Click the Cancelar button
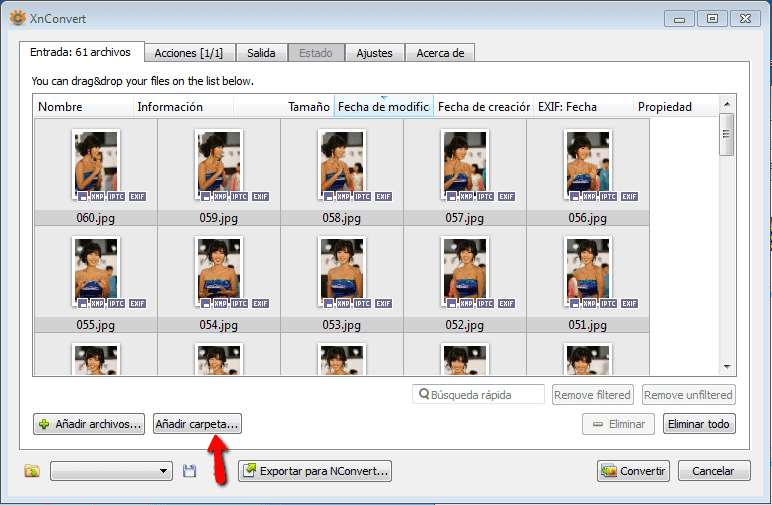This screenshot has width=772, height=505. pyautogui.click(x=714, y=471)
